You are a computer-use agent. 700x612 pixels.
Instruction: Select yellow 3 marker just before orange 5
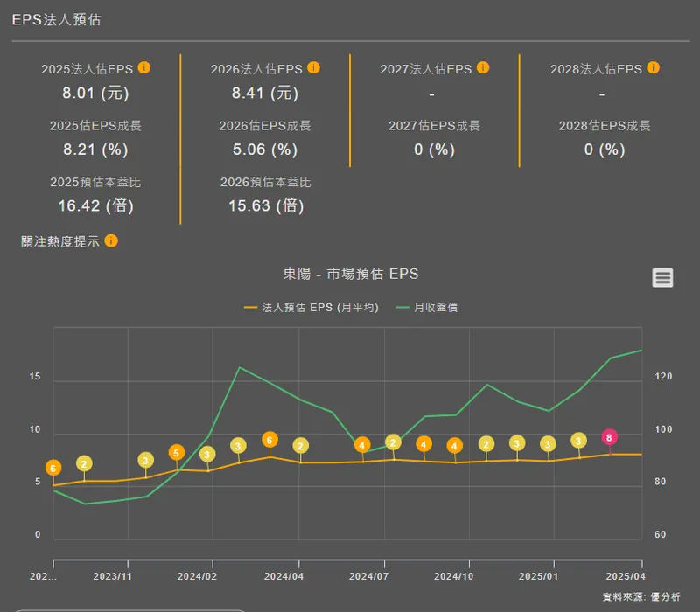[145, 460]
